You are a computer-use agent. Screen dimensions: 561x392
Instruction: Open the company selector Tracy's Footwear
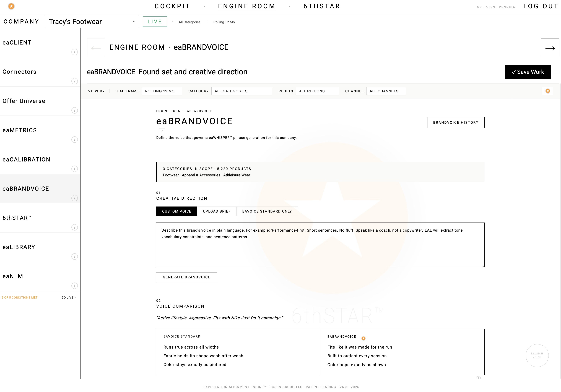(92, 22)
